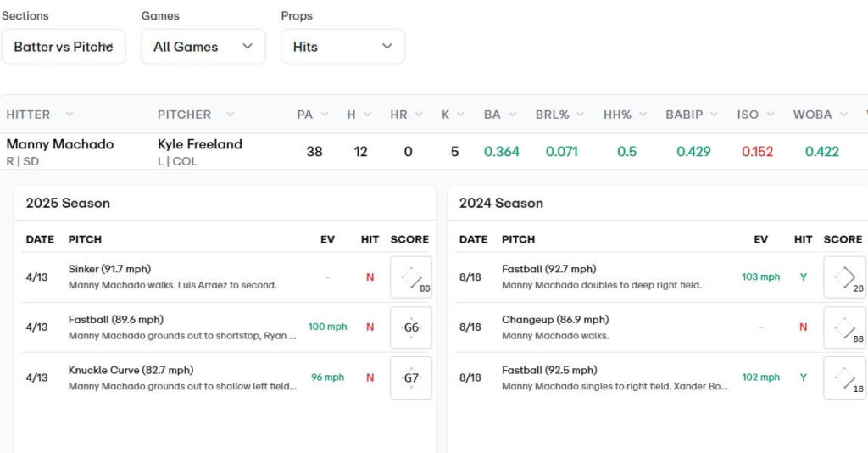Click the 2024 Season heading
The width and height of the screenshot is (868, 453).
pyautogui.click(x=501, y=204)
